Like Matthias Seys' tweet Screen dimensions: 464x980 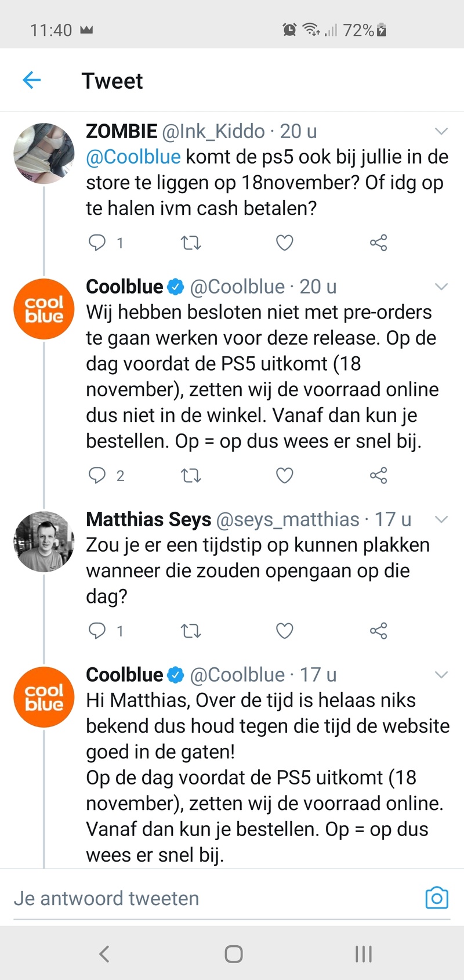click(x=284, y=631)
